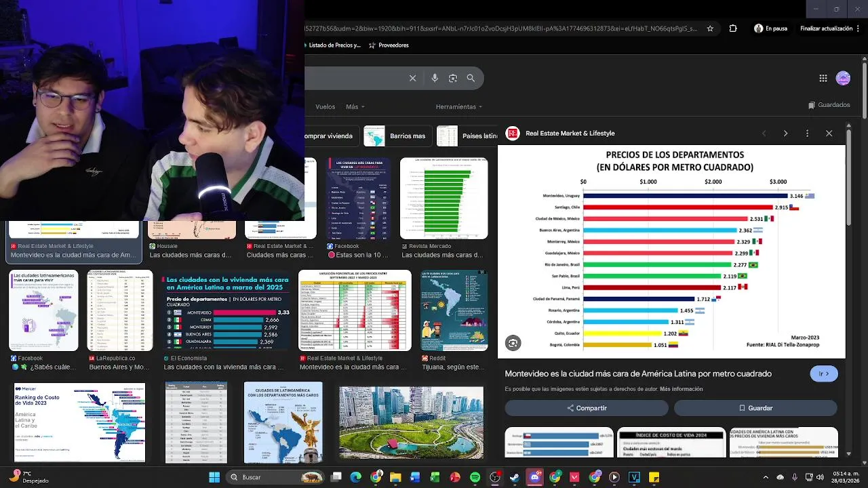Open the Chrome extensions puzzle icon

point(733,28)
